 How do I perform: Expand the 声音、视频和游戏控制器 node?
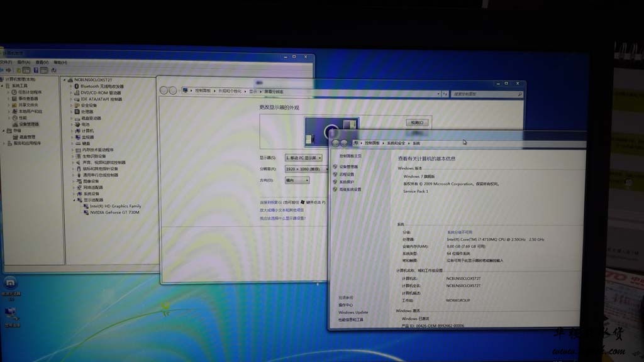[x=73, y=163]
